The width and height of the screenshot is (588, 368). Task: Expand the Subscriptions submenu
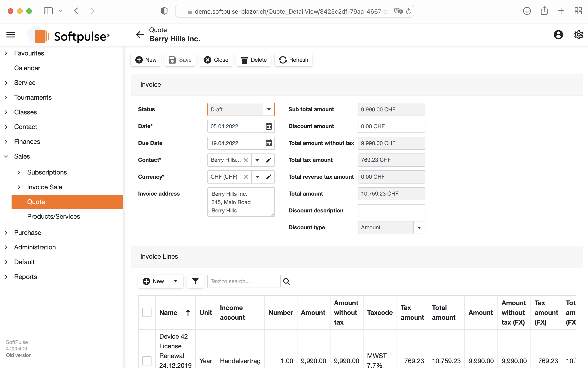[x=19, y=172]
